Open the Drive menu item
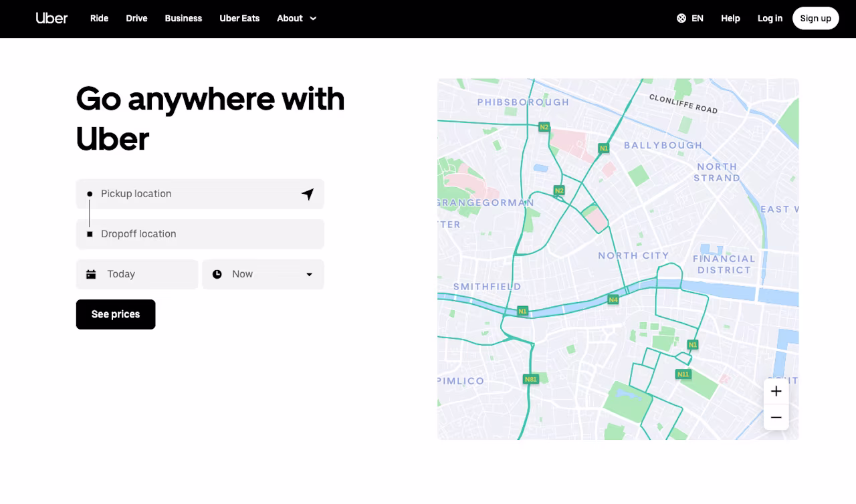Image resolution: width=856 pixels, height=504 pixels. point(136,18)
